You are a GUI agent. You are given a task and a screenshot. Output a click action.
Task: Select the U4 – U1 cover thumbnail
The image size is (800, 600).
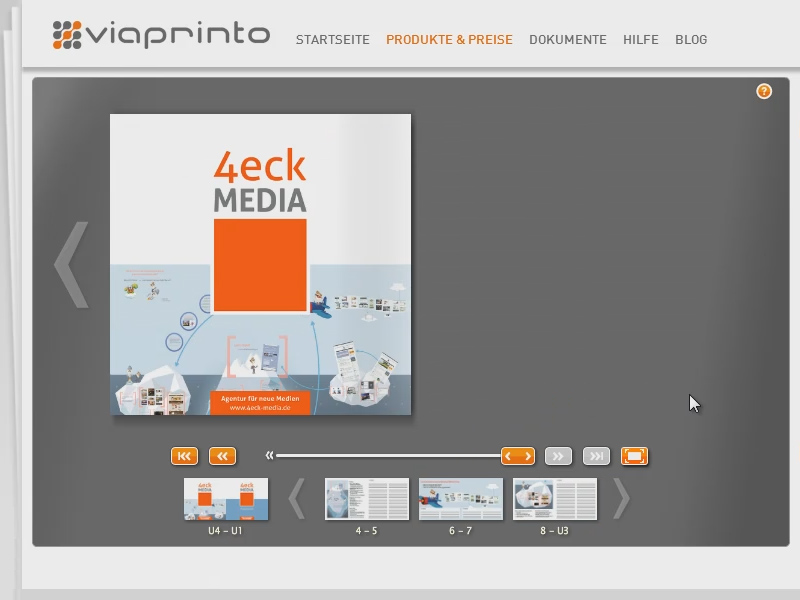pyautogui.click(x=226, y=499)
